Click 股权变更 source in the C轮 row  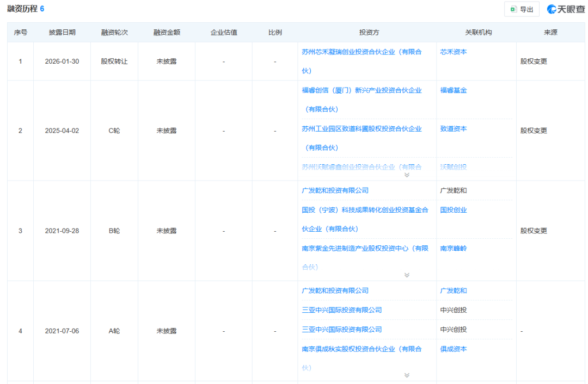click(534, 131)
